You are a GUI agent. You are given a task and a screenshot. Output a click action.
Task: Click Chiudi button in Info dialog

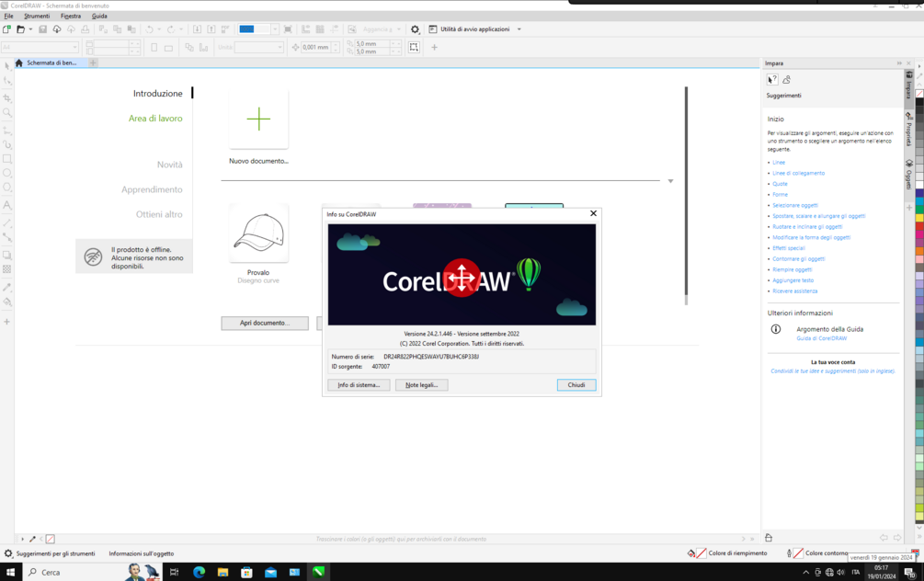point(576,385)
